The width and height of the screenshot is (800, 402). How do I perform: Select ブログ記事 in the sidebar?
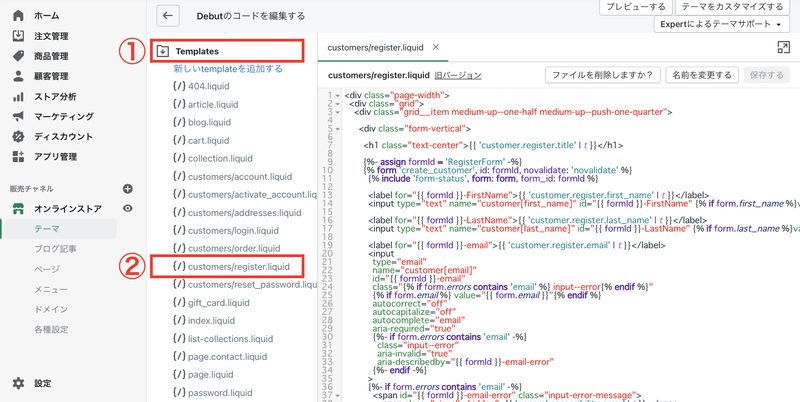point(55,249)
